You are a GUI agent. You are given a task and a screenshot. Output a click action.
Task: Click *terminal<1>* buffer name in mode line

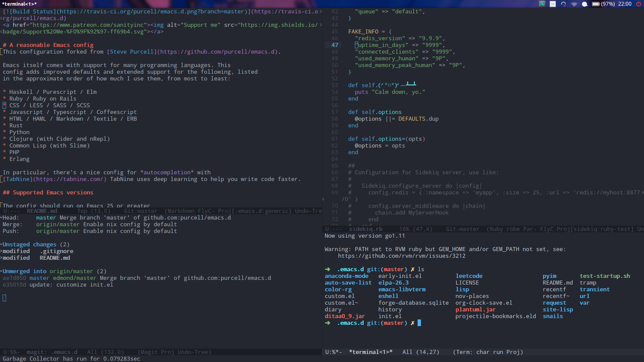click(371, 352)
